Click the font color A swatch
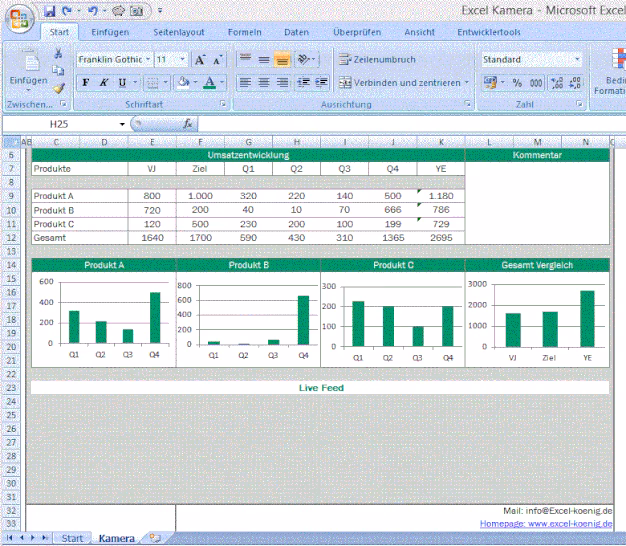Screen dimensions: 626x546 (x=210, y=83)
